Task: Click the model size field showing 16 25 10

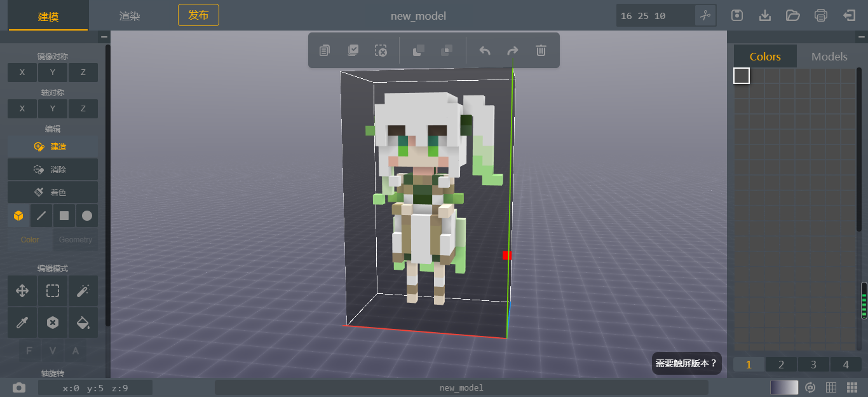Action: tap(656, 15)
